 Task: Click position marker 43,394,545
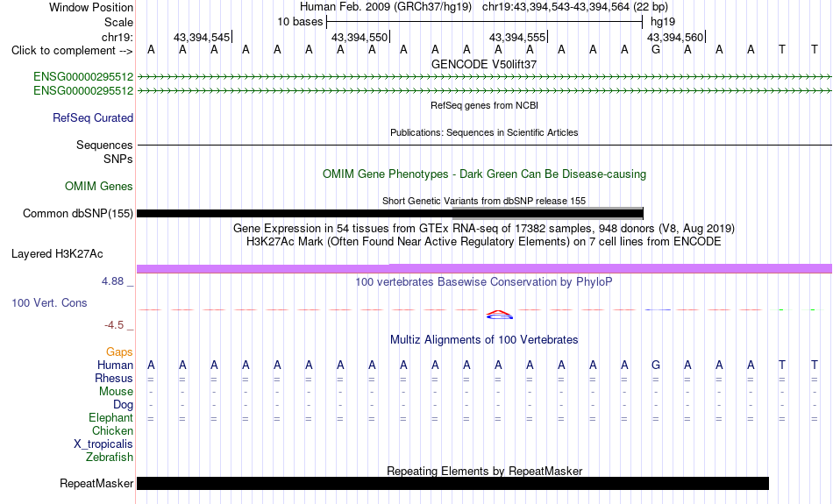coord(202,37)
